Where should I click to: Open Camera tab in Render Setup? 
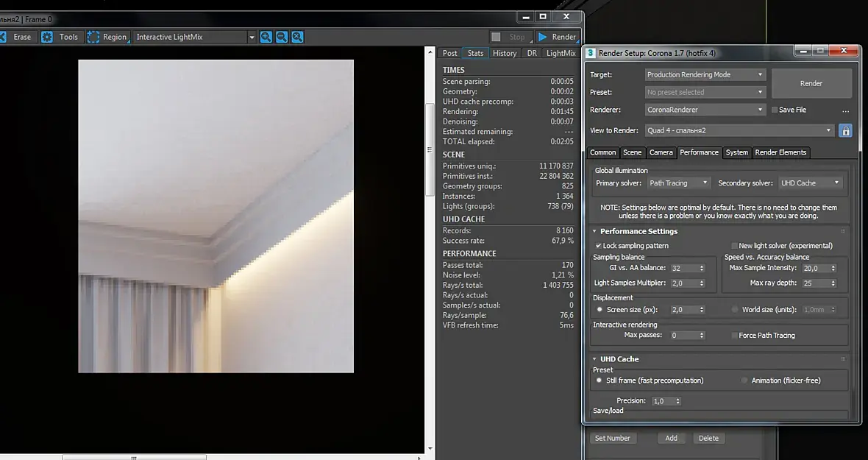661,153
